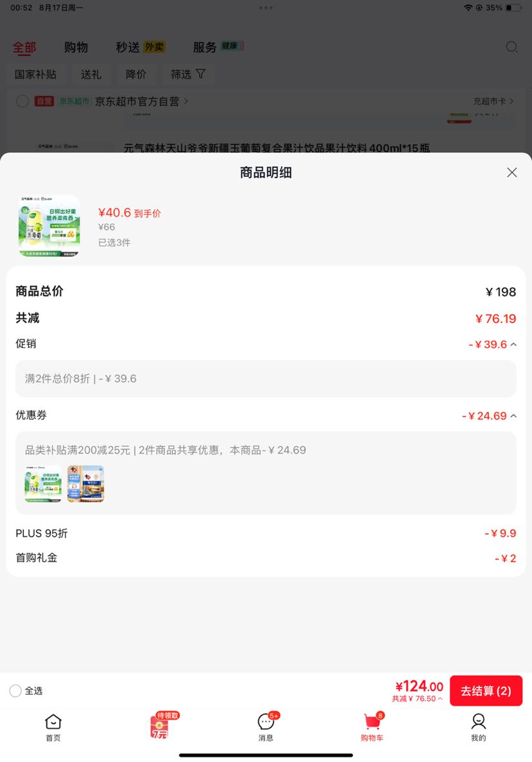Image resolution: width=532 pixels, height=762 pixels.
Task: Tap the 共减 ¥76.19 amount
Action: coord(495,319)
